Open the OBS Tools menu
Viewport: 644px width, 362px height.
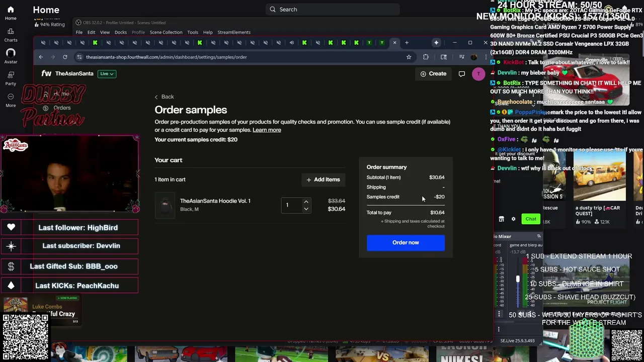[x=193, y=32]
